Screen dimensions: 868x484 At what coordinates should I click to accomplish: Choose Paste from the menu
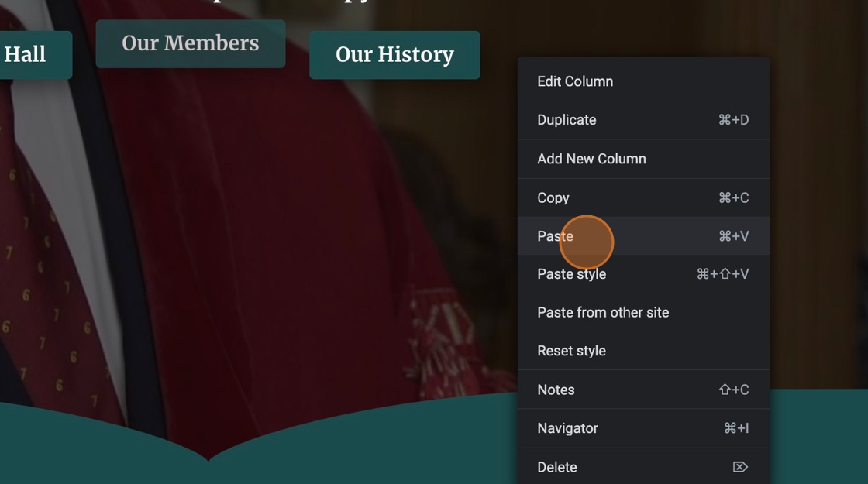point(643,236)
